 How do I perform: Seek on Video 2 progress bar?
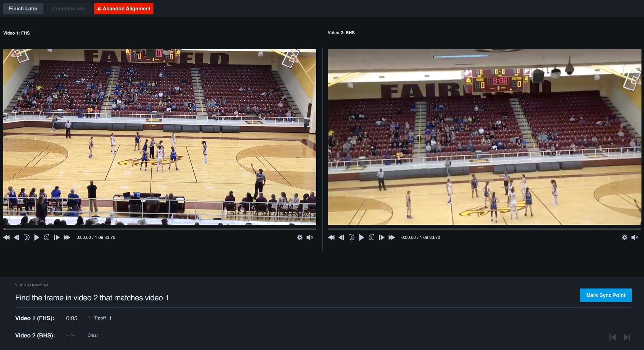click(x=484, y=229)
